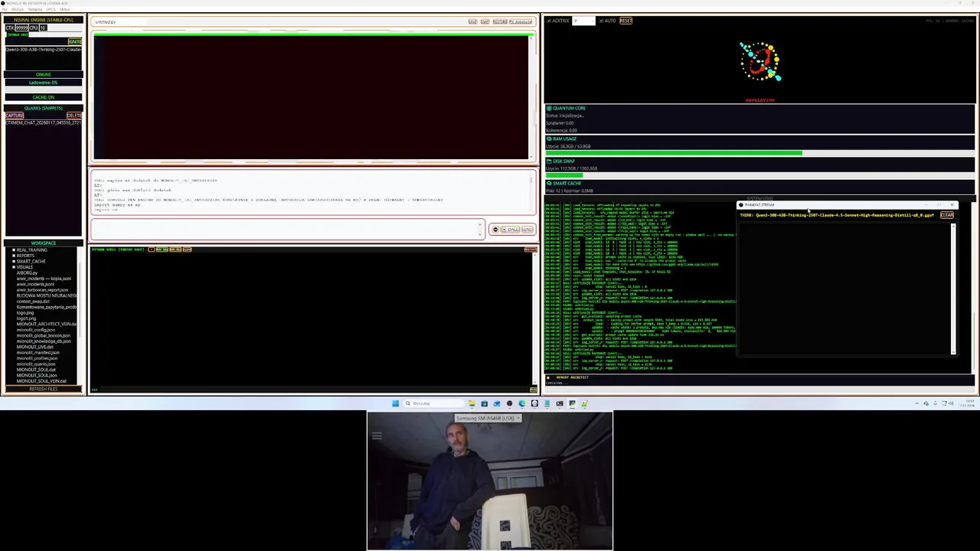Click the Windows taskbar search box

pos(433,403)
